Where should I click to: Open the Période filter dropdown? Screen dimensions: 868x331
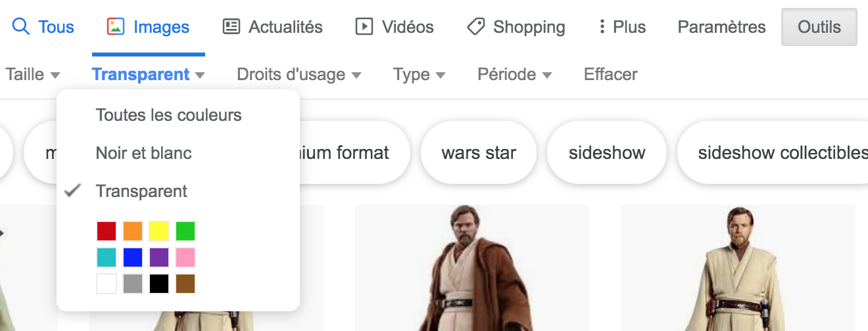[x=514, y=74]
